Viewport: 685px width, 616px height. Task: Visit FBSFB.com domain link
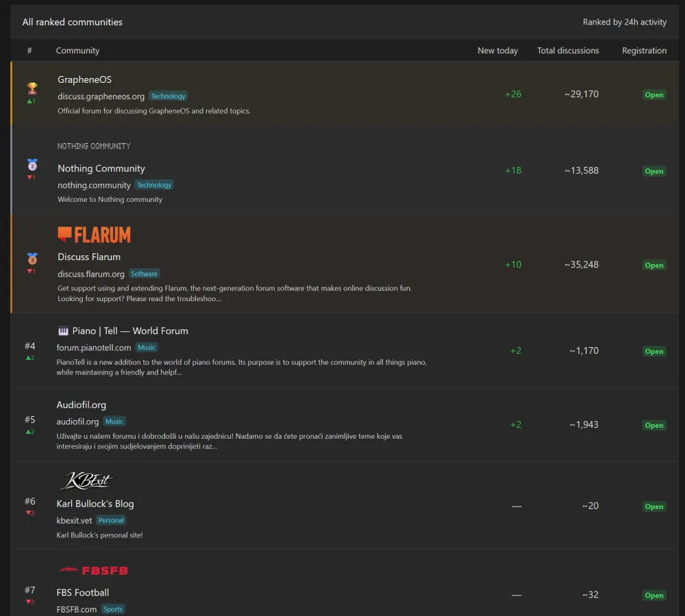tap(77, 609)
